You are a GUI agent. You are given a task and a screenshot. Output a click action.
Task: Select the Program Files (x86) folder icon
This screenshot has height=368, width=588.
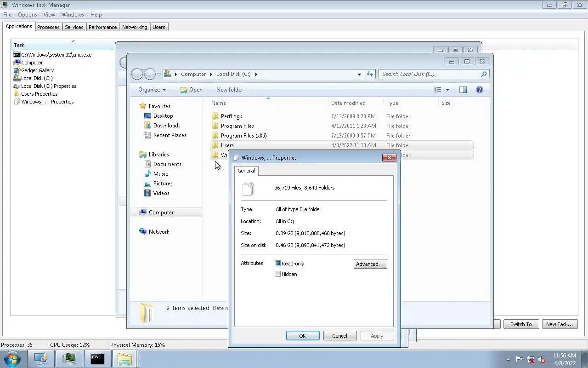click(215, 136)
